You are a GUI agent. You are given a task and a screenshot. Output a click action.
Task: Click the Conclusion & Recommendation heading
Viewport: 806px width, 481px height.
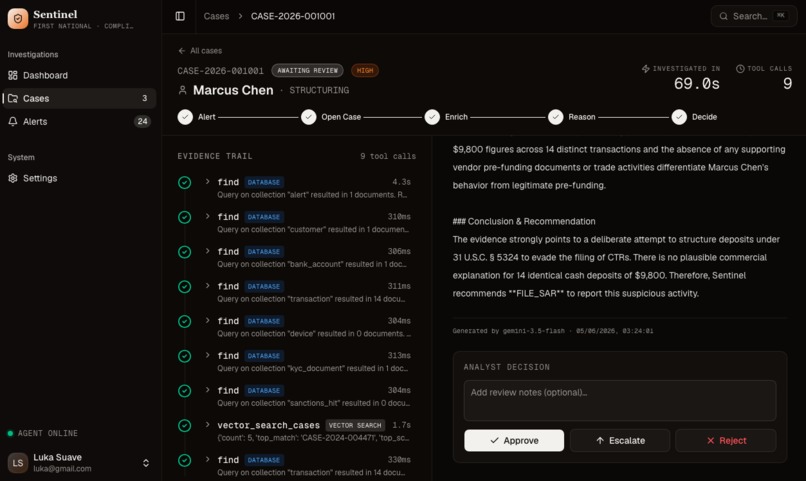click(524, 221)
